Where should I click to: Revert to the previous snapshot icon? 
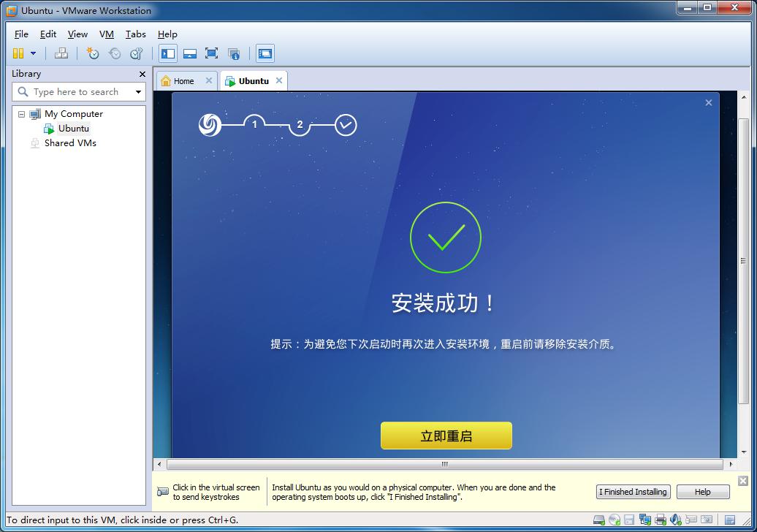point(115,53)
